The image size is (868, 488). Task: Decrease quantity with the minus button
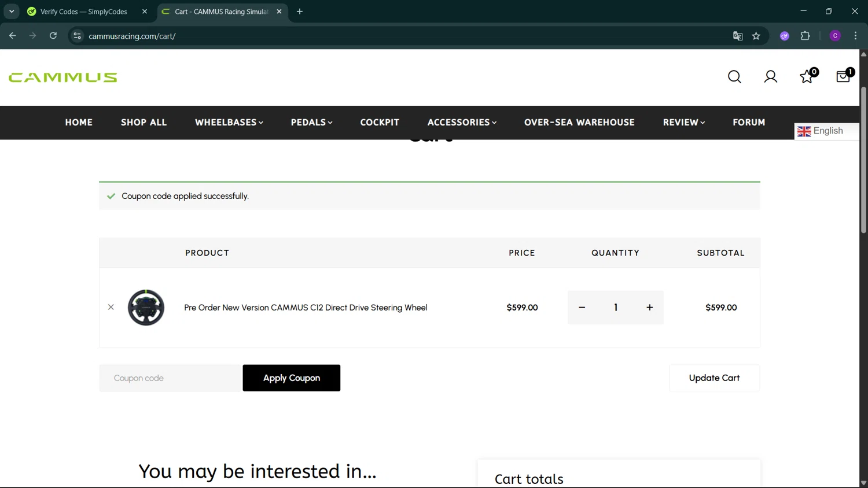pyautogui.click(x=582, y=308)
